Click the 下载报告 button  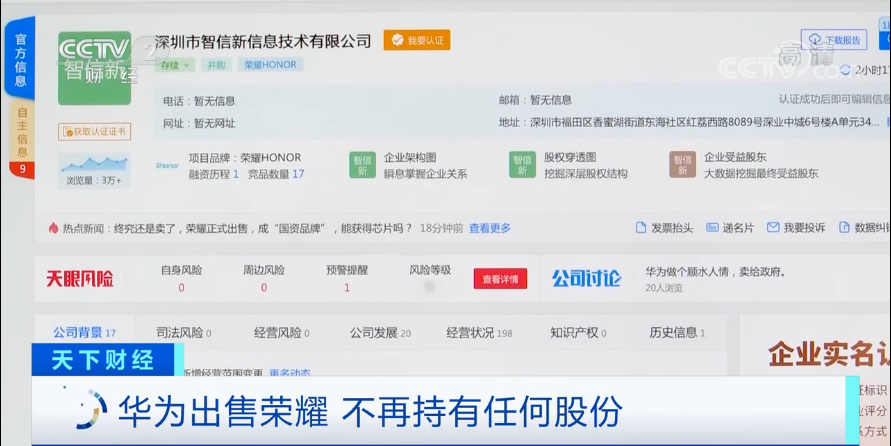click(834, 40)
